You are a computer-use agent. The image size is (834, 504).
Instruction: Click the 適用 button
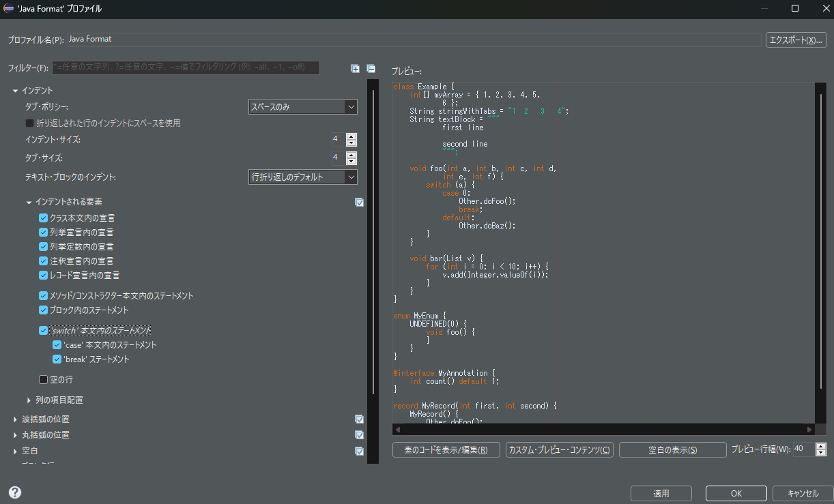[661, 493]
